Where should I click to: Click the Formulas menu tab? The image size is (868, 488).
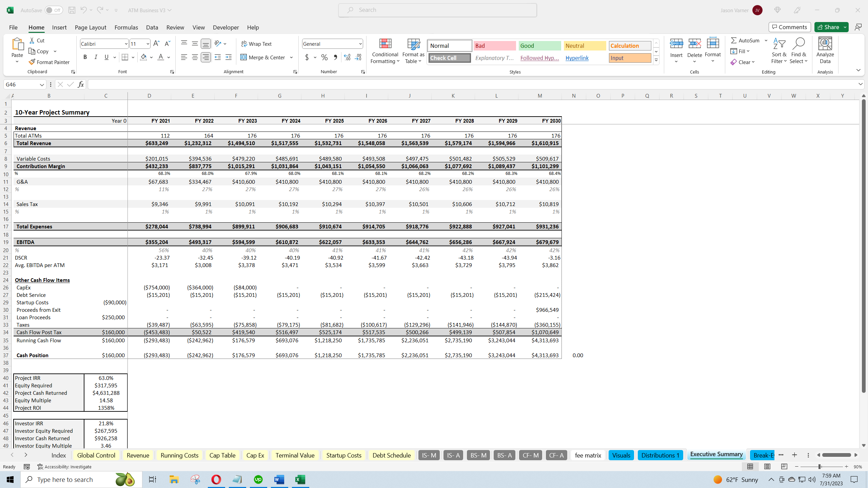click(126, 27)
